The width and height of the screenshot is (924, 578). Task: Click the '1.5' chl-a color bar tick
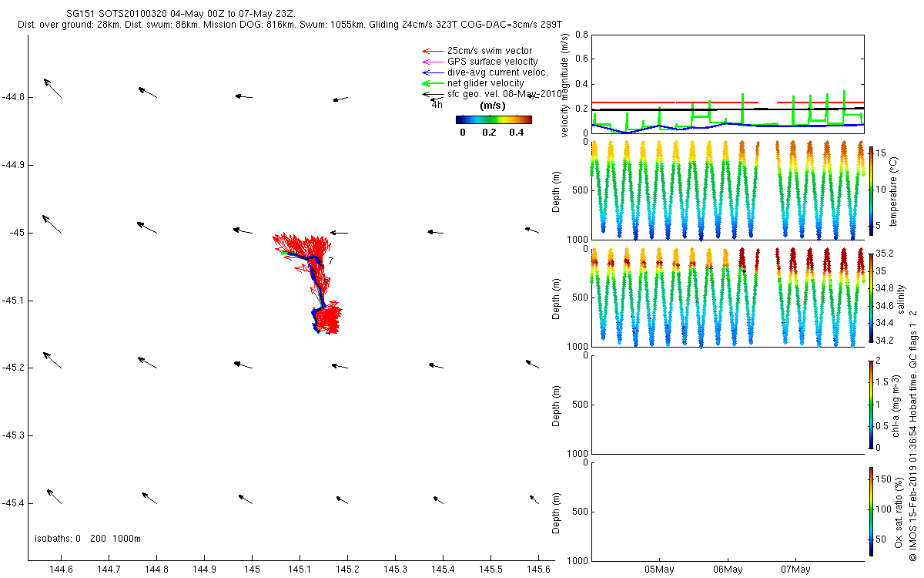[x=883, y=382]
